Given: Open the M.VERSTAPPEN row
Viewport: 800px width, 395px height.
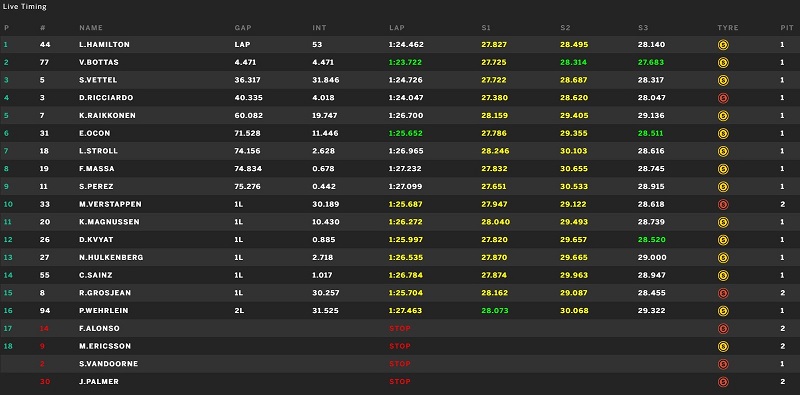Looking at the screenshot, I should point(400,204).
